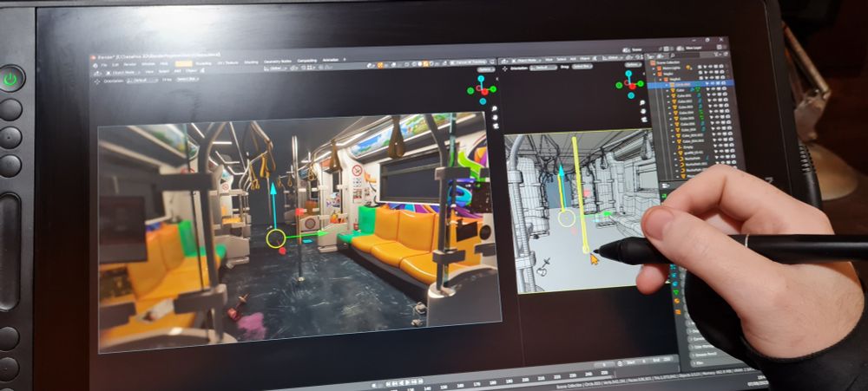Toggle the eye visibility on the highlighted row
Screen dimensions: 868x391
coord(713,83)
